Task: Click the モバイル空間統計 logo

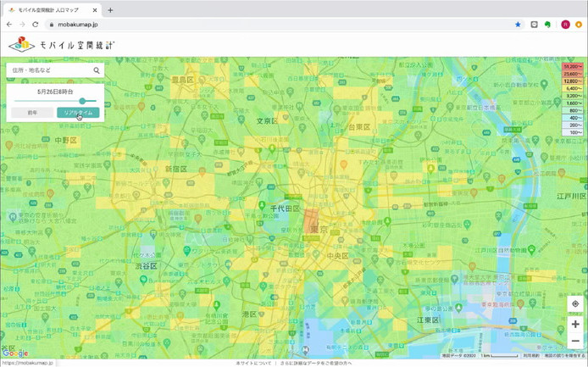Action: (x=61, y=45)
